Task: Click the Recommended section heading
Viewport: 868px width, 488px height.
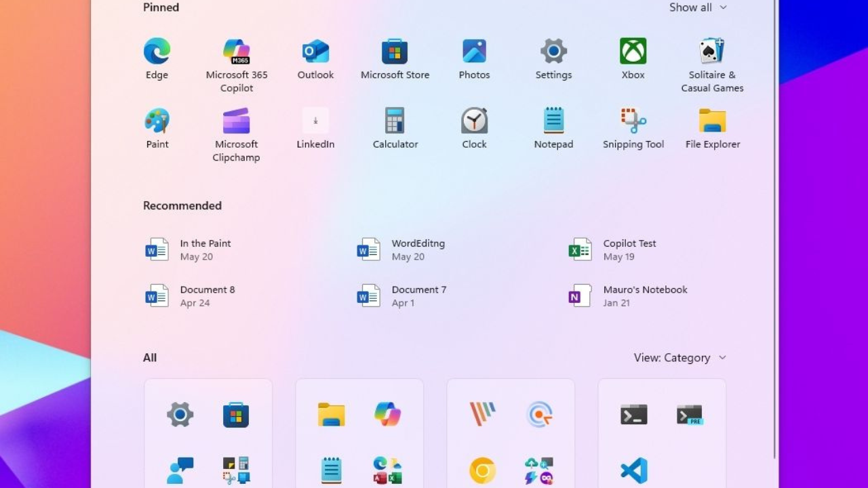Action: click(x=182, y=205)
